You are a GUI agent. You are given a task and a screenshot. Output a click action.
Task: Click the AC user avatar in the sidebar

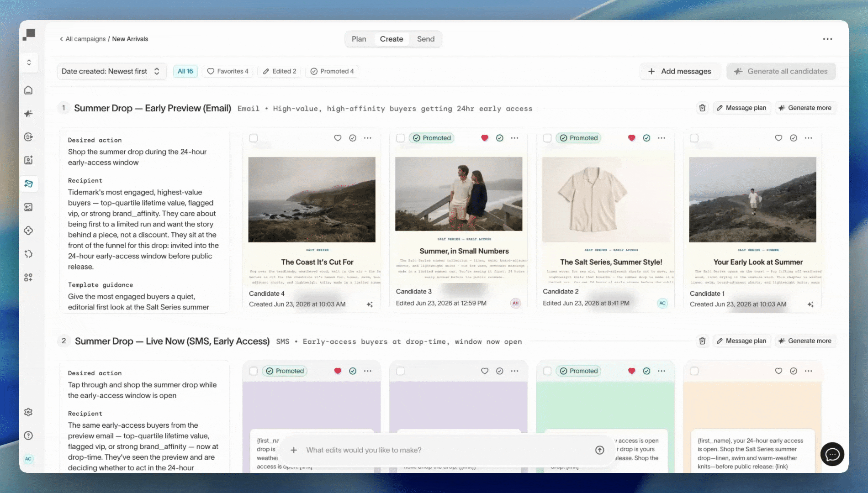pos(28,459)
